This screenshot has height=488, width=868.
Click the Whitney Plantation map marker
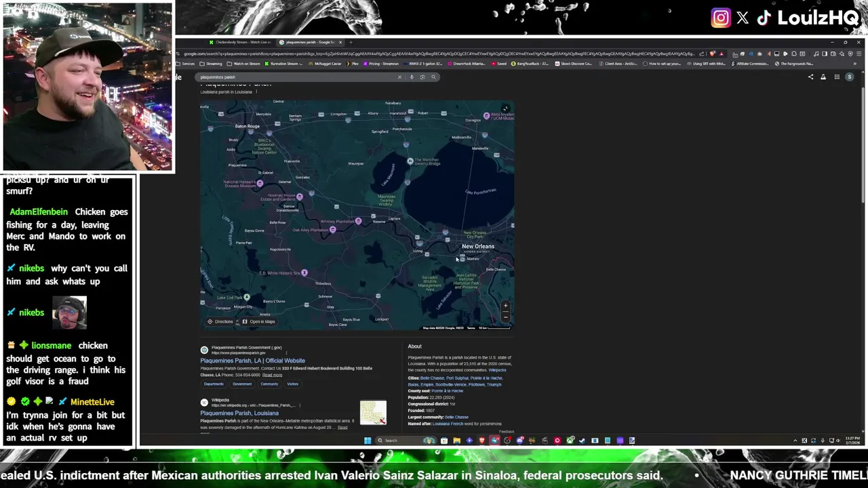pyautogui.click(x=358, y=221)
